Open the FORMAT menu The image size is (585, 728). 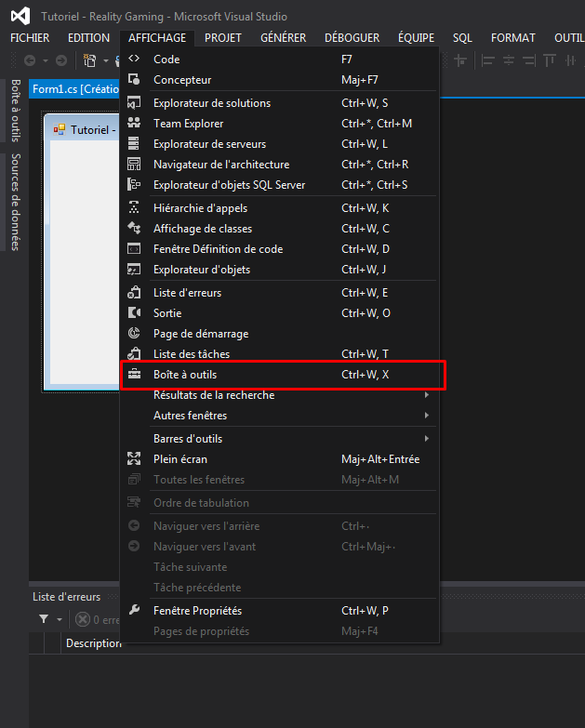[513, 37]
